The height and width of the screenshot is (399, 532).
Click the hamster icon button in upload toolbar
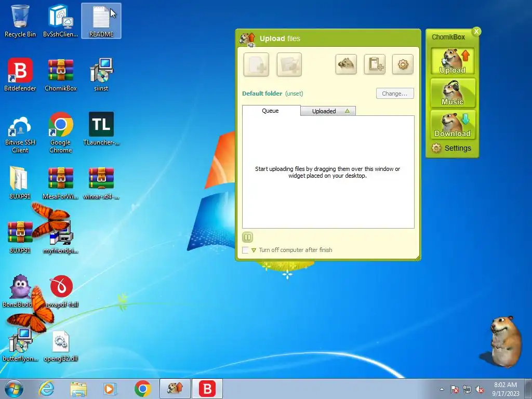346,64
